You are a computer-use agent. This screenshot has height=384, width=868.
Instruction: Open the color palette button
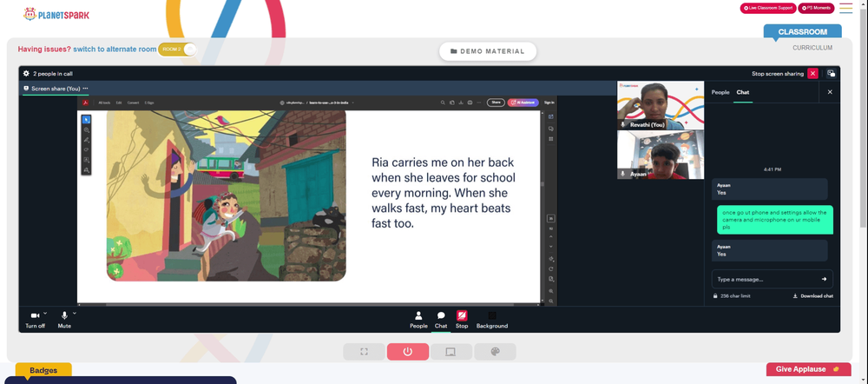495,352
